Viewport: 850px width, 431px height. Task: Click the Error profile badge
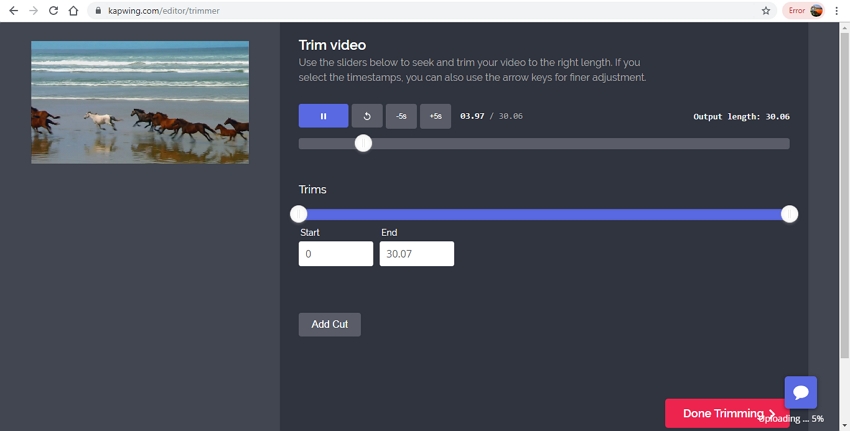[804, 11]
